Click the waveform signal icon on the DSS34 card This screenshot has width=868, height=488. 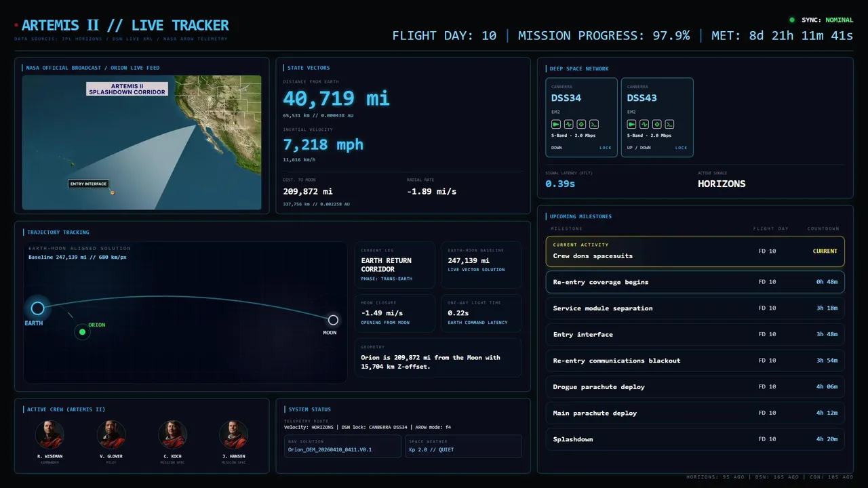[568, 125]
